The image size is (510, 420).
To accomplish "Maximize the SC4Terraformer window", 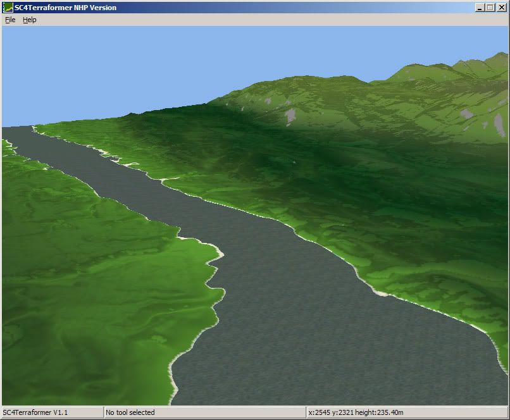I will [x=490, y=8].
